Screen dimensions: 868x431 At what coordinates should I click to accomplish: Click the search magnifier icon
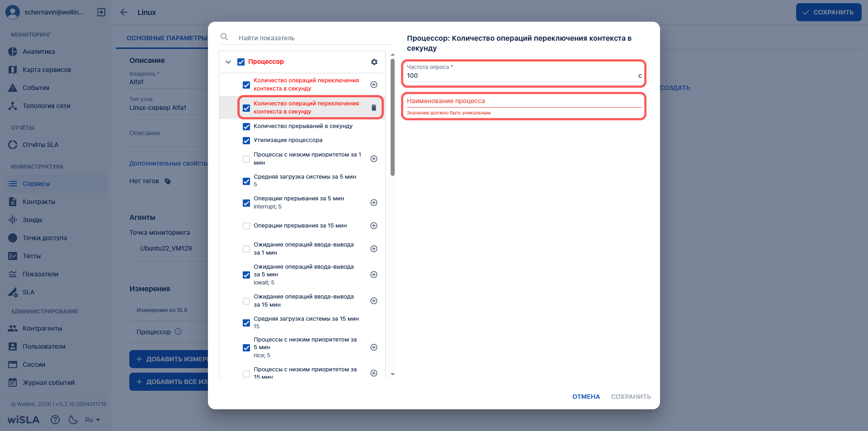[224, 37]
